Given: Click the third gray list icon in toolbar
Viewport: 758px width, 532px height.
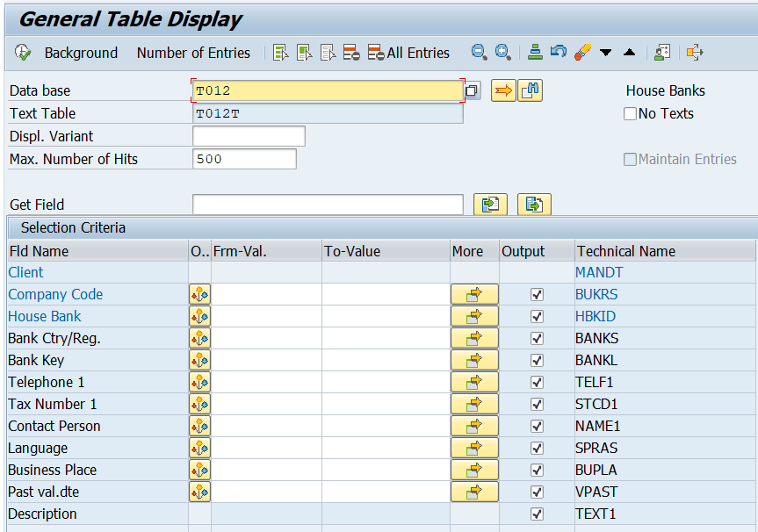Looking at the screenshot, I should (x=328, y=52).
